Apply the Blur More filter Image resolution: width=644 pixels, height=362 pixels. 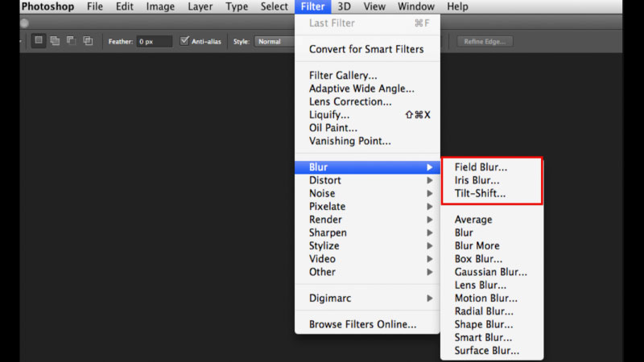pos(492,246)
